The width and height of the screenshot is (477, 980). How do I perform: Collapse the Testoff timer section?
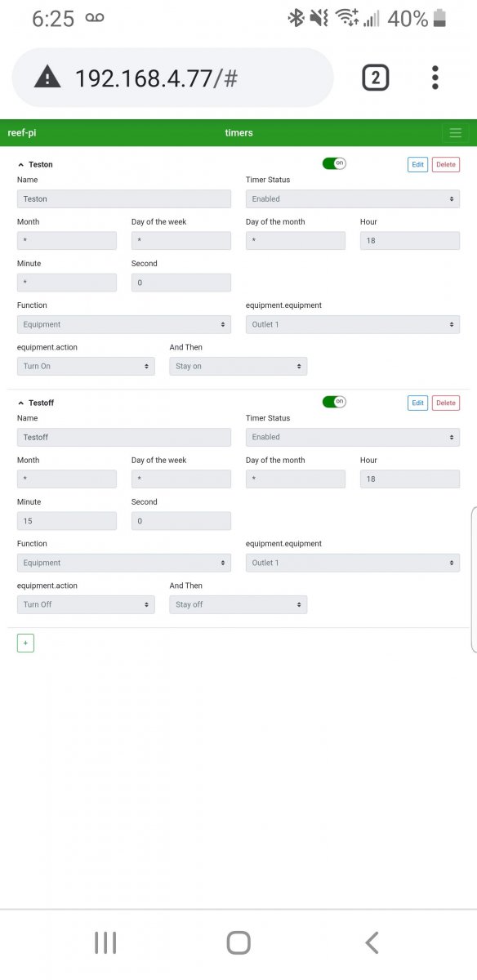tap(20, 403)
